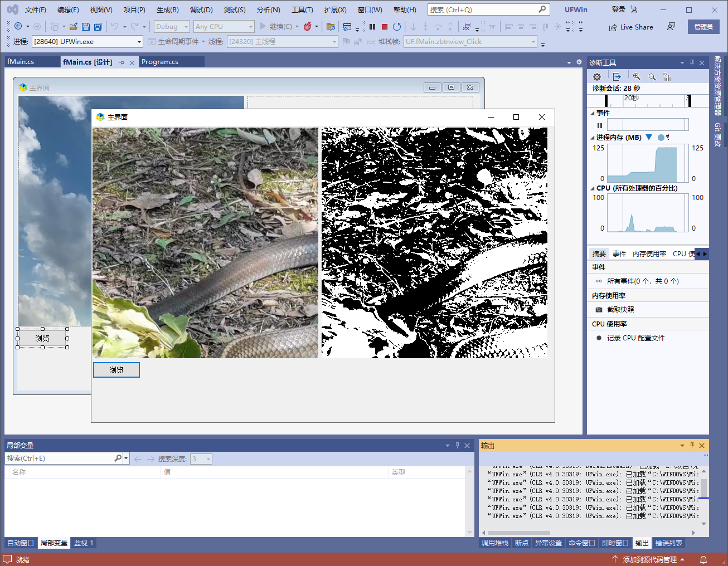Viewport: 728px width, 566px height.
Task: Open the File menu
Action: 36,10
